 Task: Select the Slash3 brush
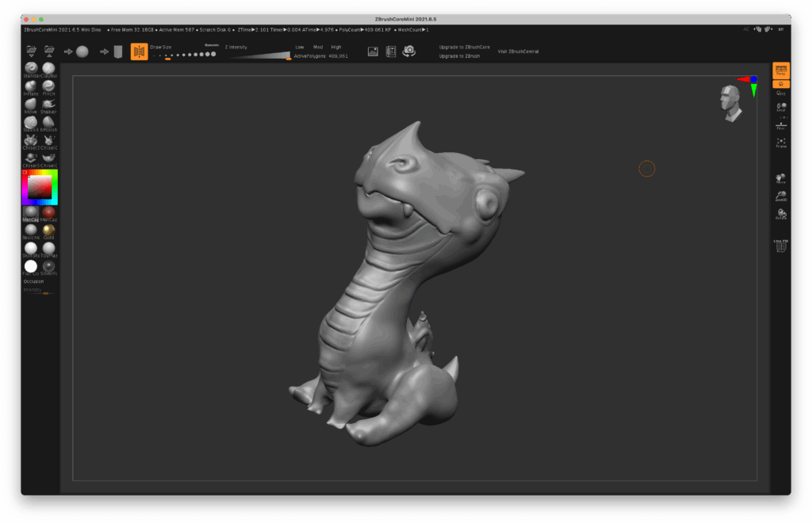tap(31, 124)
